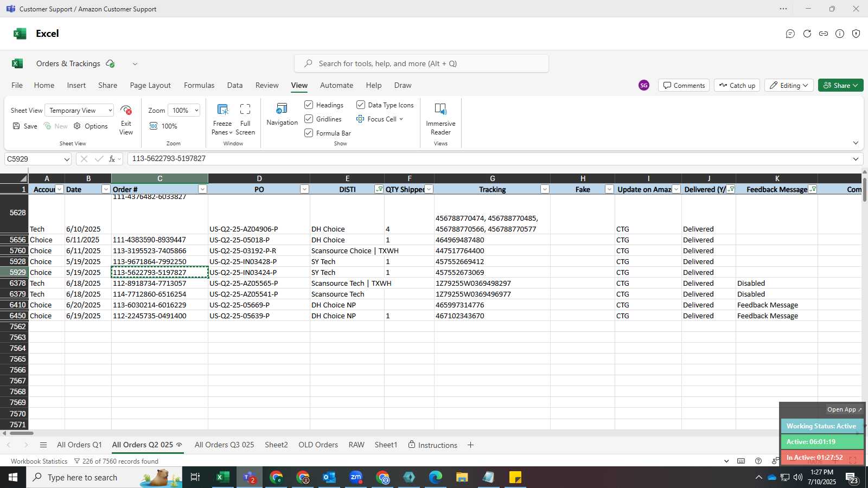Click Workbook Statistics in status bar
Image resolution: width=868 pixels, height=488 pixels.
coord(39,461)
